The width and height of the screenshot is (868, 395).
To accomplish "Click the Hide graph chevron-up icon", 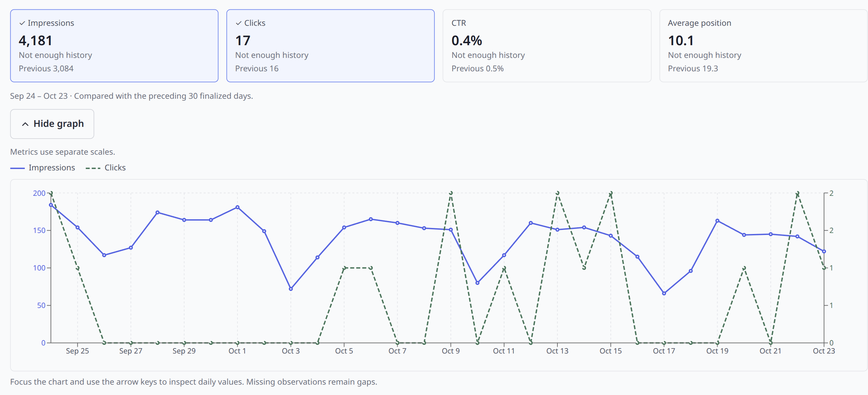I will point(25,124).
